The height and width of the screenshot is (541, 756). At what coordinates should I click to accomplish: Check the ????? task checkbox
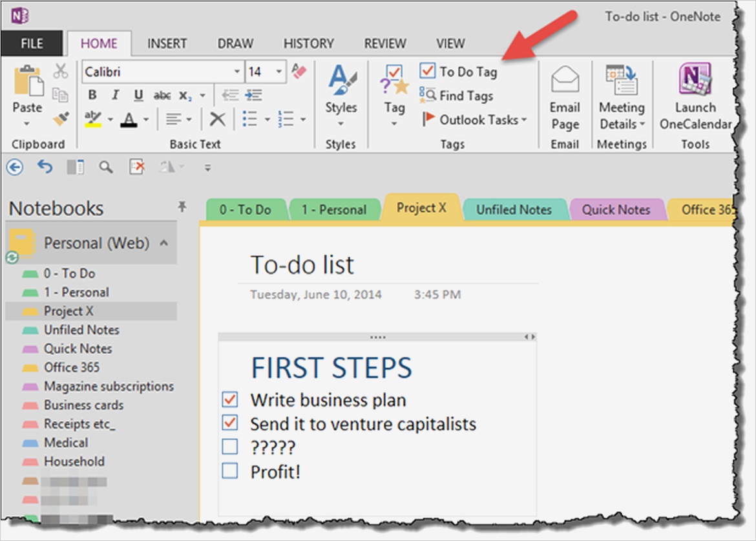[230, 447]
